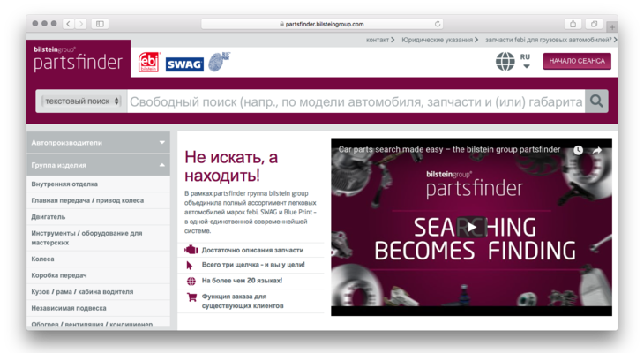Select Внутренняя отделка category

tap(98, 184)
